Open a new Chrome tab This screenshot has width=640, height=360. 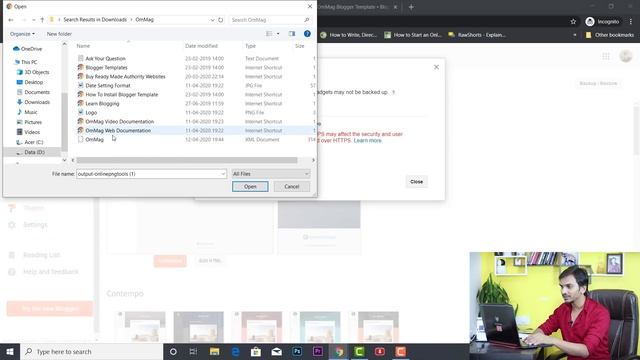(x=411, y=7)
